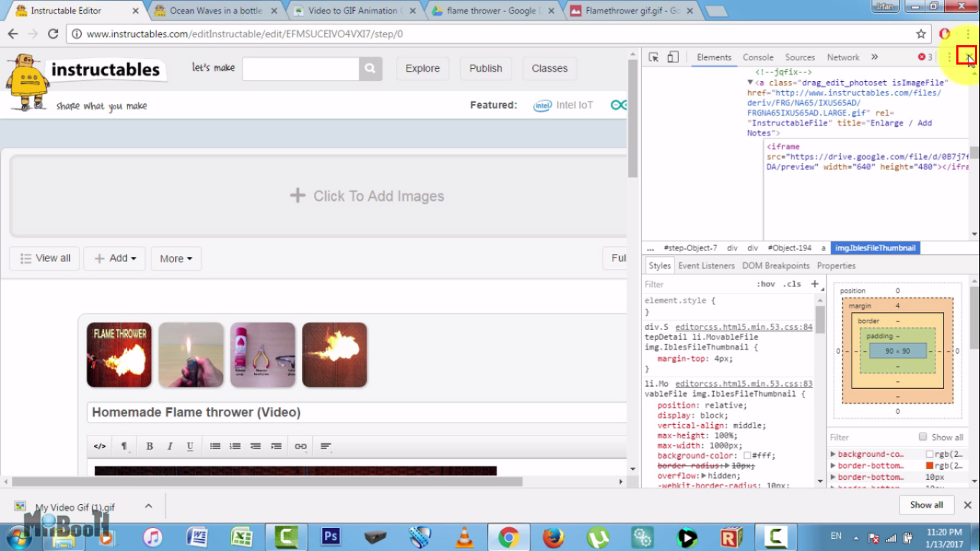The height and width of the screenshot is (551, 980).
Task: Open Microsoft Word from the taskbar
Action: click(197, 537)
